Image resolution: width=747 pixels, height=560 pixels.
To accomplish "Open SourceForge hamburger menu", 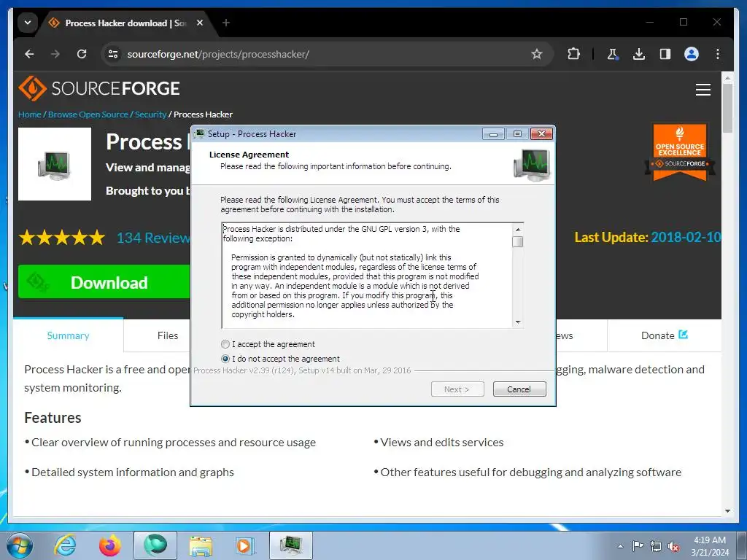I will click(703, 90).
